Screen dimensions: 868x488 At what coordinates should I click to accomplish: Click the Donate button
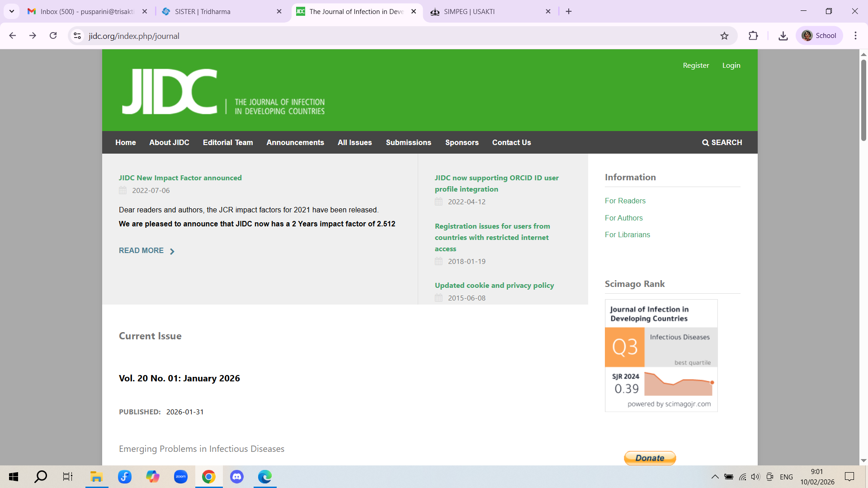[650, 458]
